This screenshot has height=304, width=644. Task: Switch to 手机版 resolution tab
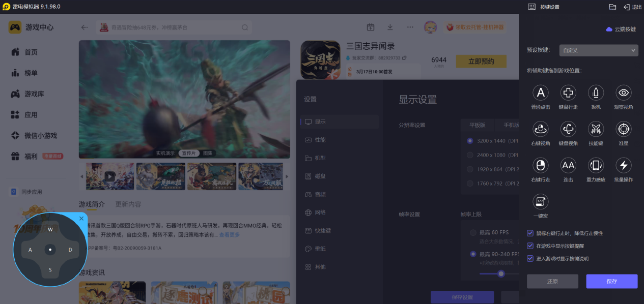(511, 125)
